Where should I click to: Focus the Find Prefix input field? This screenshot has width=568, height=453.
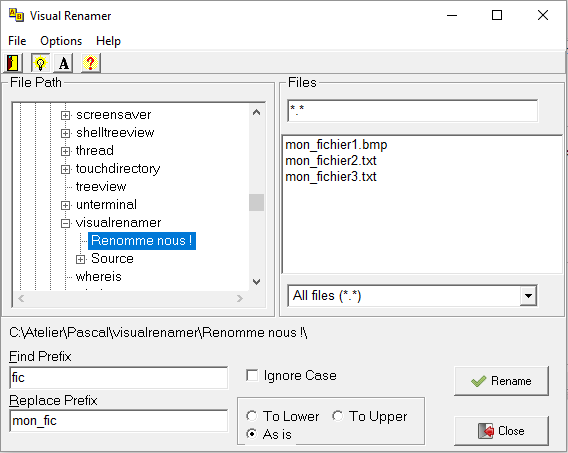click(x=119, y=378)
